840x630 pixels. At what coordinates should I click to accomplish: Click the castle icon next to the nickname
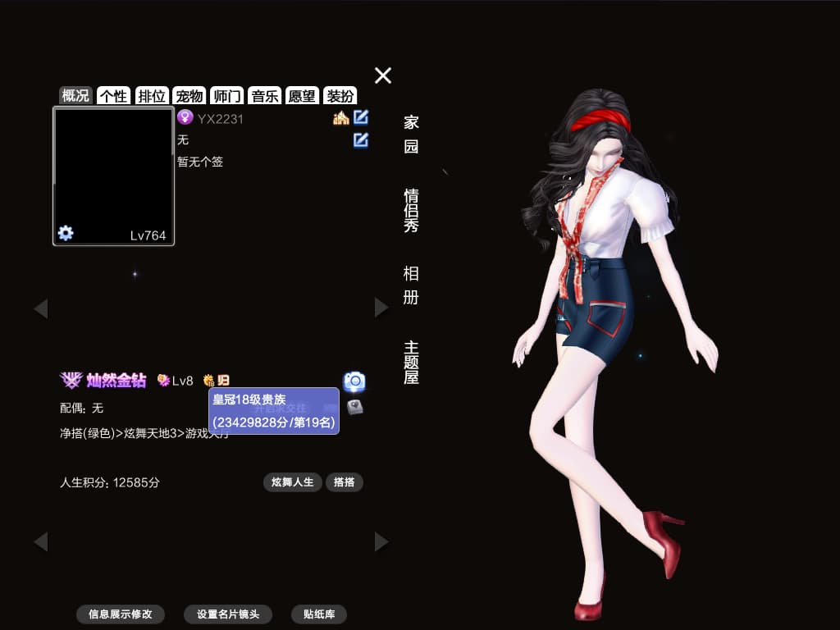[x=340, y=117]
